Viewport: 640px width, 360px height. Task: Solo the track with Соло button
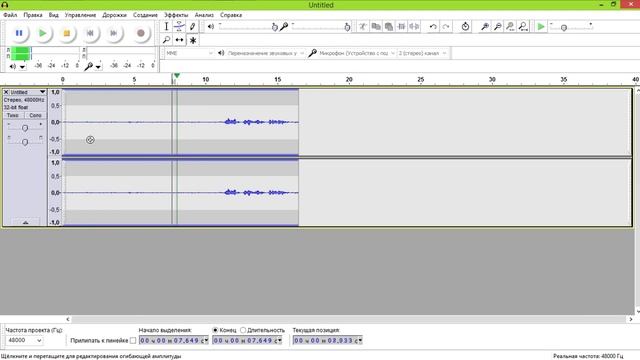coord(35,115)
